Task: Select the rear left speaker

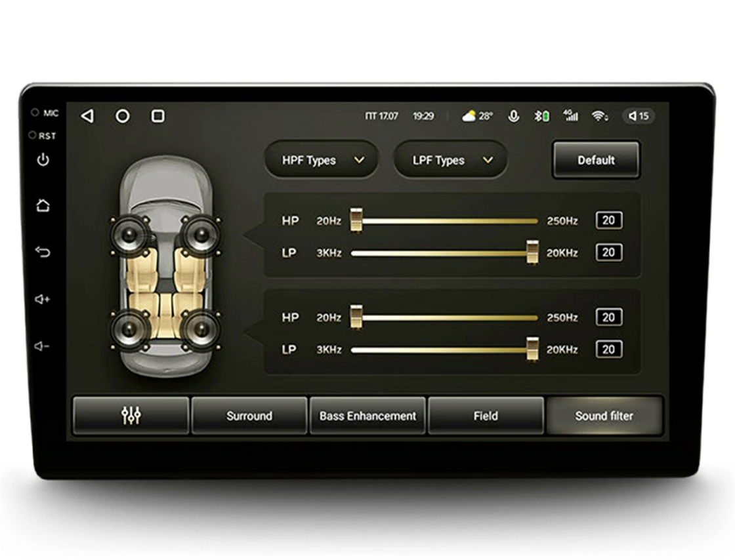Action: tap(131, 330)
